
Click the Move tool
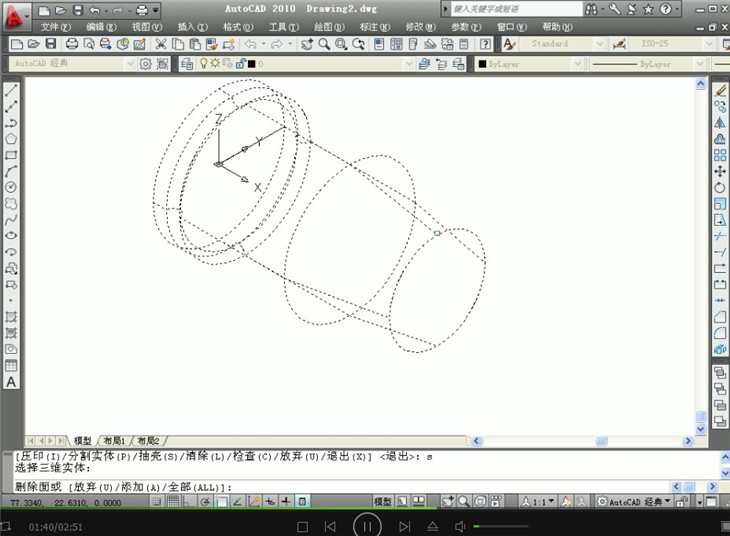pos(720,171)
